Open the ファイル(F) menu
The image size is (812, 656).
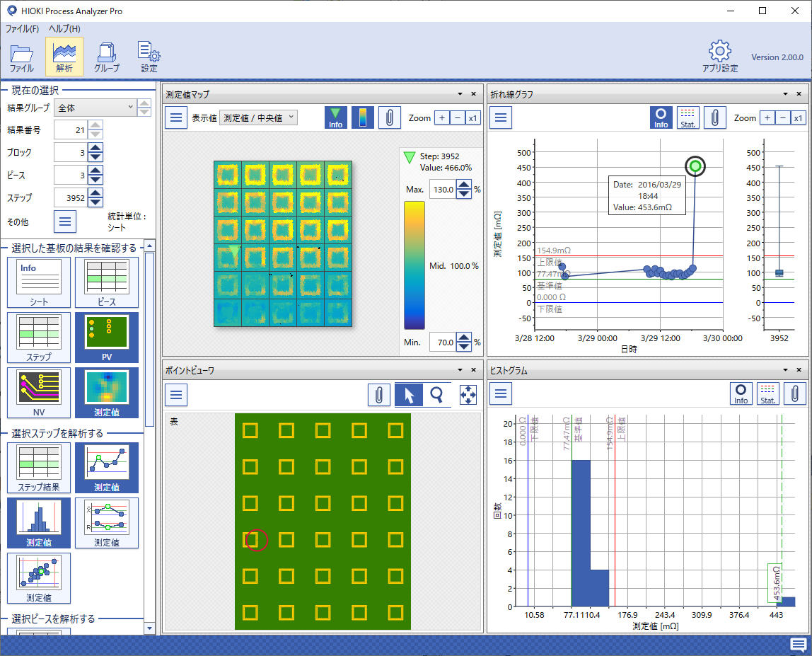coord(22,28)
